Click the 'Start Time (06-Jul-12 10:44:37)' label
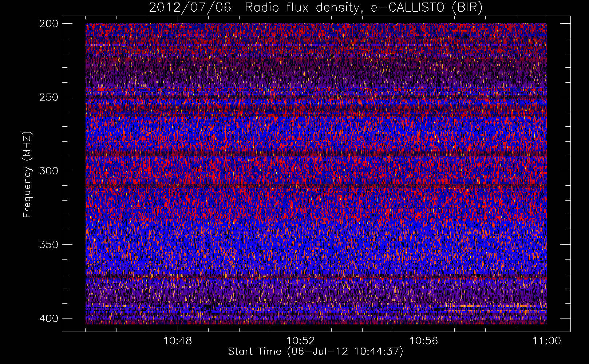The image size is (589, 364). click(316, 352)
